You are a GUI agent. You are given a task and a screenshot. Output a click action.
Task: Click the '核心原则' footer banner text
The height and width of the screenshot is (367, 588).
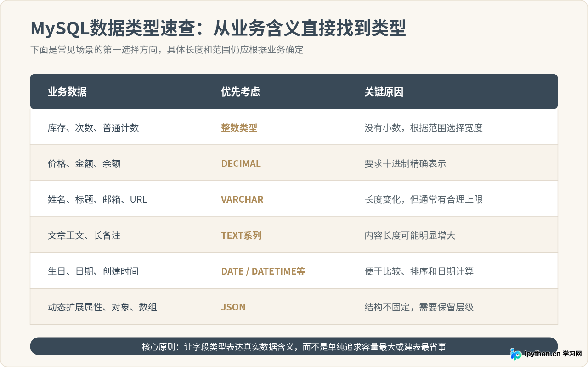coord(294,346)
